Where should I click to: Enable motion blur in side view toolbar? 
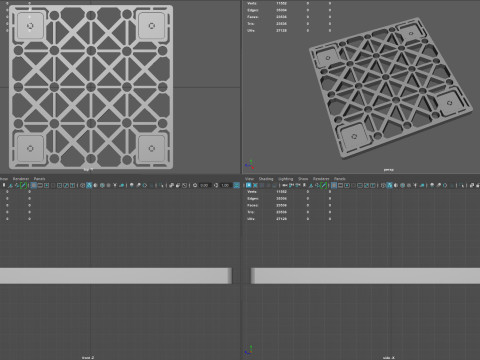[x=438, y=185]
